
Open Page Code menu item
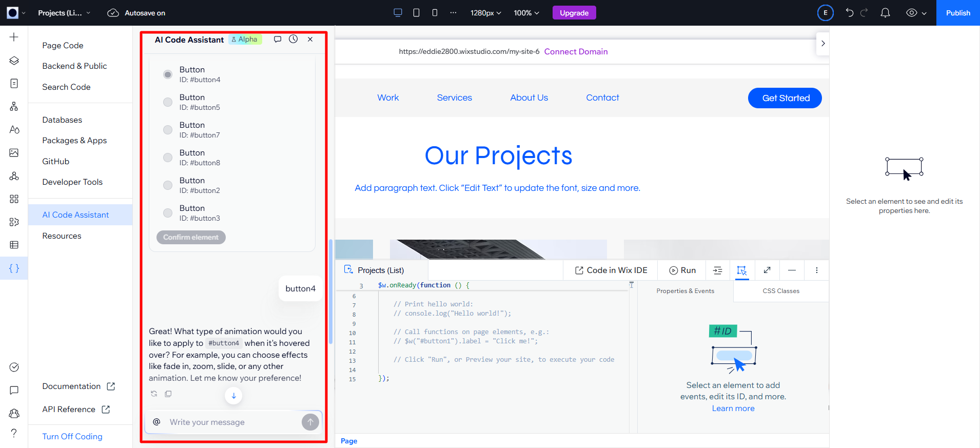(63, 45)
